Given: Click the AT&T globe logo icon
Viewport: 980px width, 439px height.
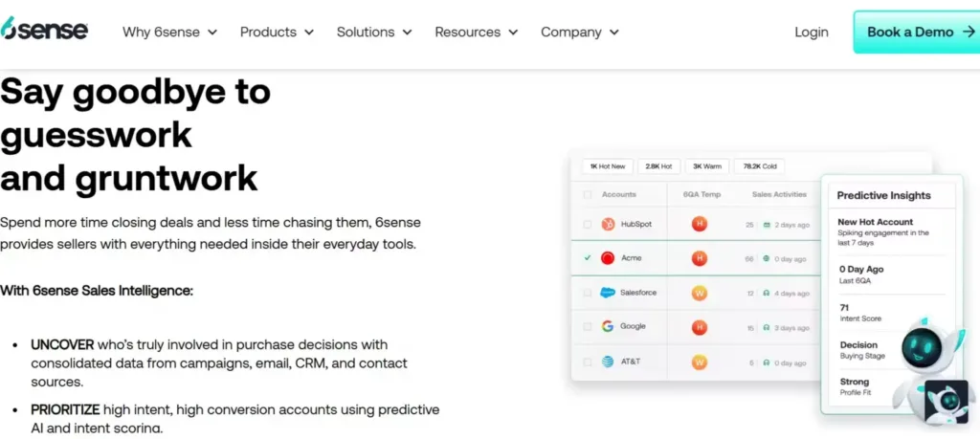Looking at the screenshot, I should (607, 362).
